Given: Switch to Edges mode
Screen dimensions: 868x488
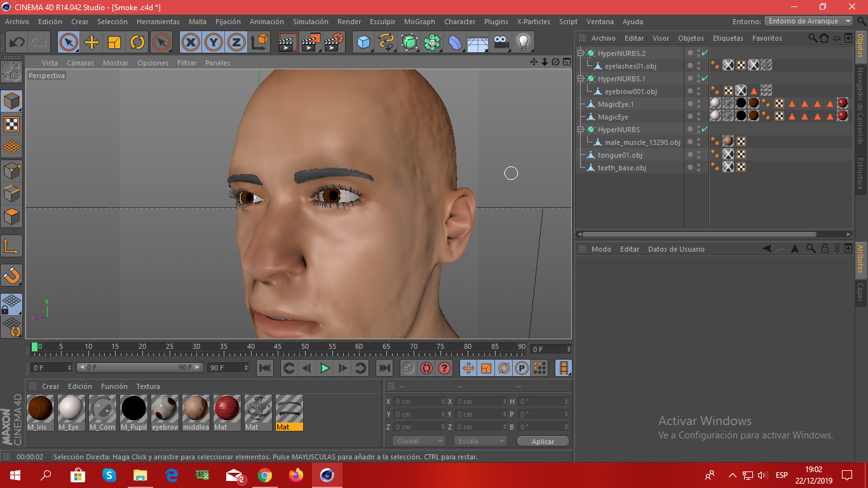Looking at the screenshot, I should coord(12,193).
